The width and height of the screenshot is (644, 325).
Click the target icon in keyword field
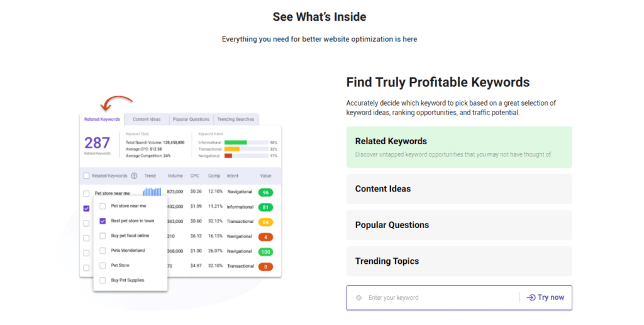[x=358, y=298]
